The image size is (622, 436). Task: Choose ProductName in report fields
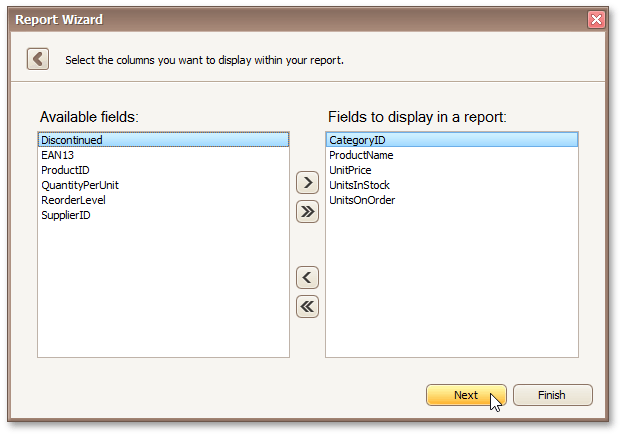click(x=361, y=155)
